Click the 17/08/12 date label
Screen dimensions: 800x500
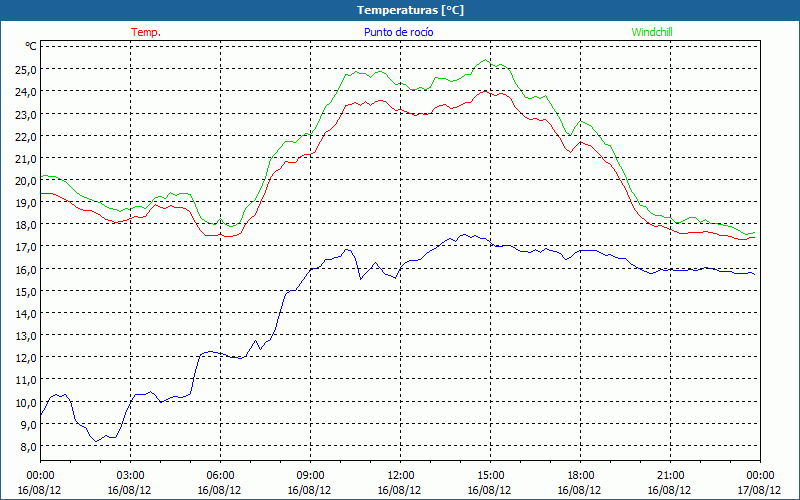coord(759,490)
